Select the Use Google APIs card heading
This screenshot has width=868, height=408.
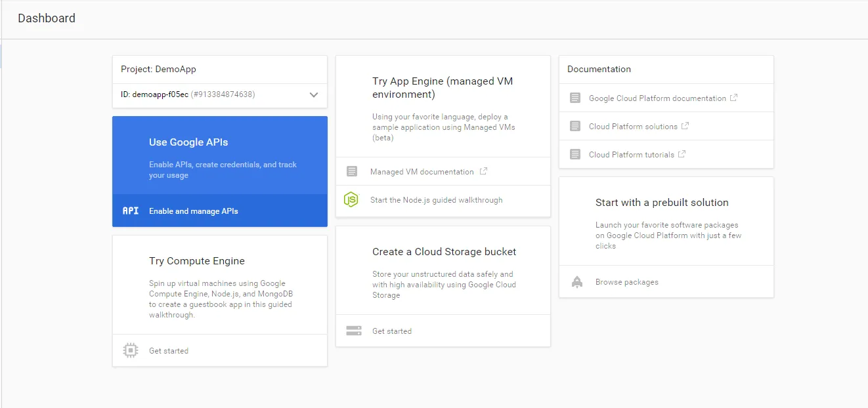pyautogui.click(x=188, y=142)
